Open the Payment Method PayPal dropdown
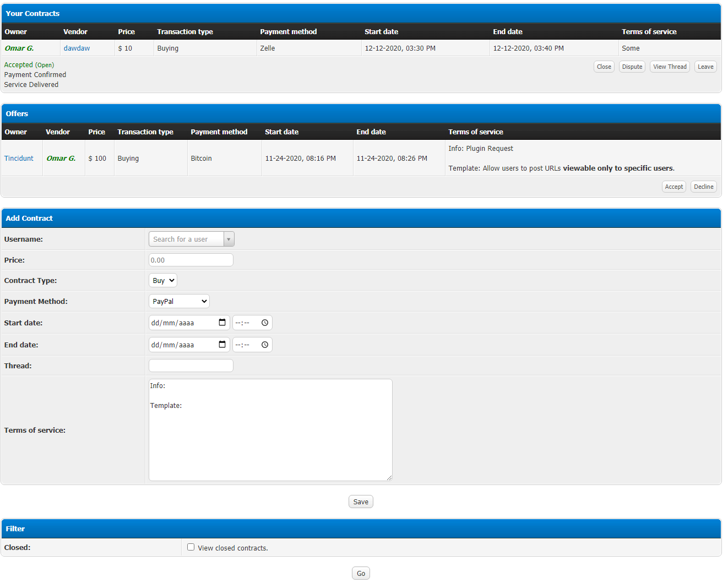The width and height of the screenshot is (728, 583). tap(179, 301)
